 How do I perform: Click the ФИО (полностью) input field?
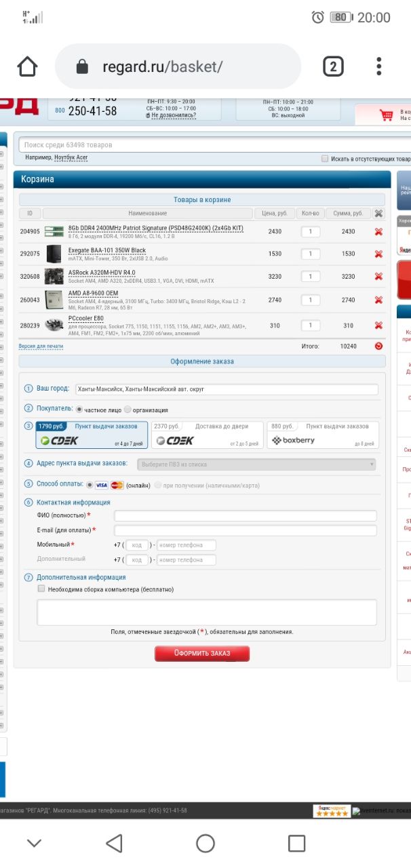coord(246,516)
